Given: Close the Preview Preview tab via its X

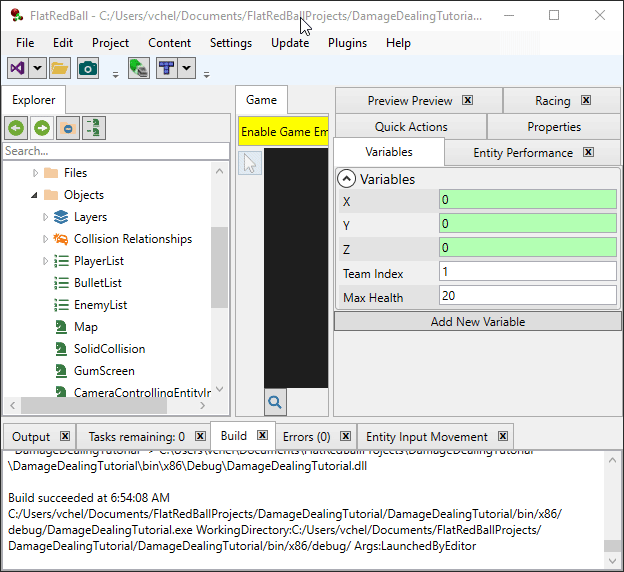Looking at the screenshot, I should (467, 101).
